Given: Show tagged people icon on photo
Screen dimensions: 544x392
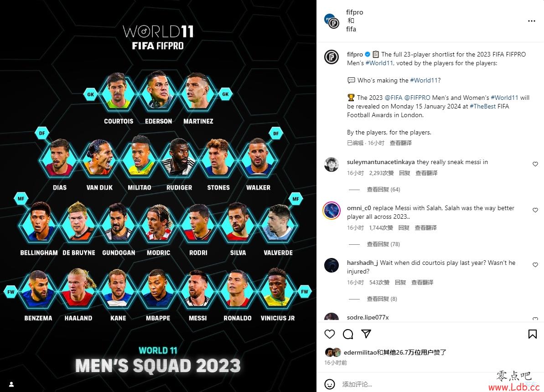Looking at the screenshot, I should click(11, 384).
